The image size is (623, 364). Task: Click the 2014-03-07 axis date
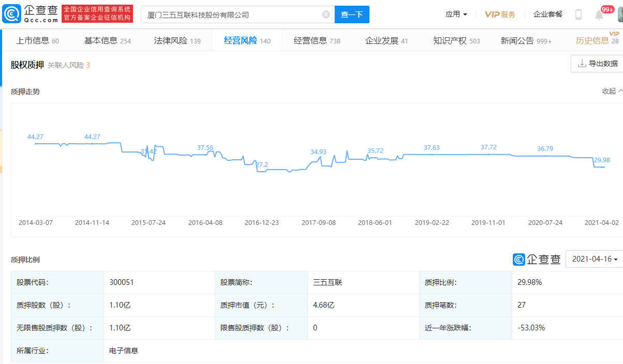(35, 222)
